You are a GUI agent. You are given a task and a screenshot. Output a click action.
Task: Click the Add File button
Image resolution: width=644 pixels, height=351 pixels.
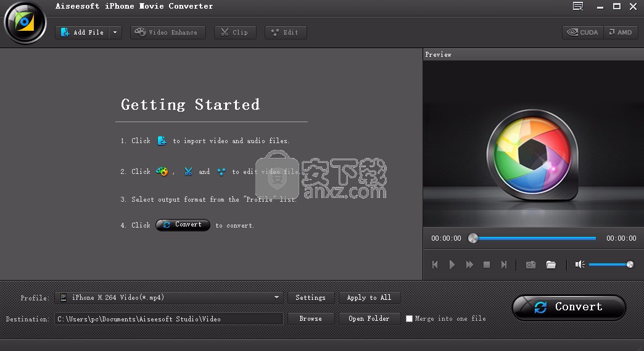(82, 33)
